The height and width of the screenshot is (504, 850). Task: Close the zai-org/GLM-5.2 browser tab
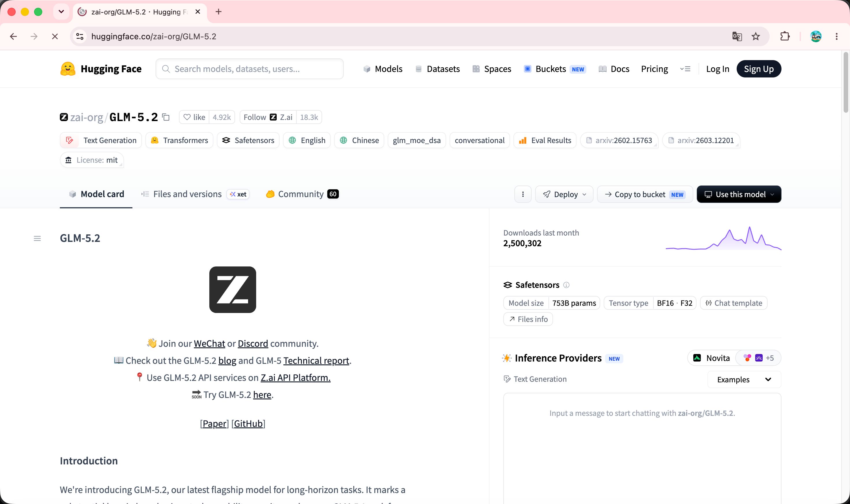coord(198,12)
